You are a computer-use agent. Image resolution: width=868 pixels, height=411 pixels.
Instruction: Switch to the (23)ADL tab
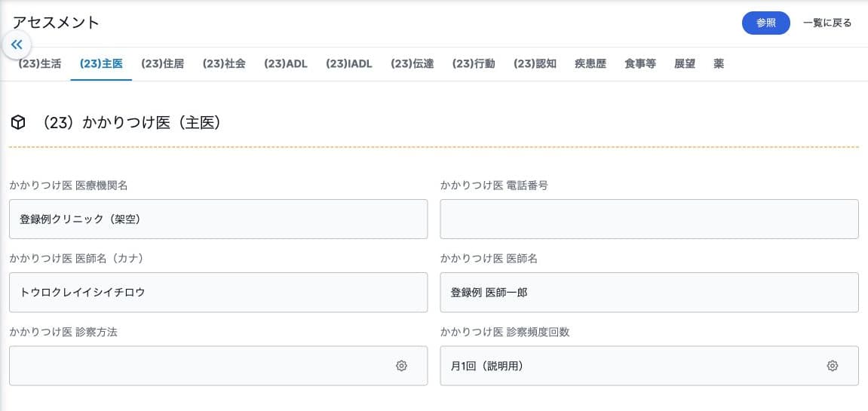pos(286,63)
